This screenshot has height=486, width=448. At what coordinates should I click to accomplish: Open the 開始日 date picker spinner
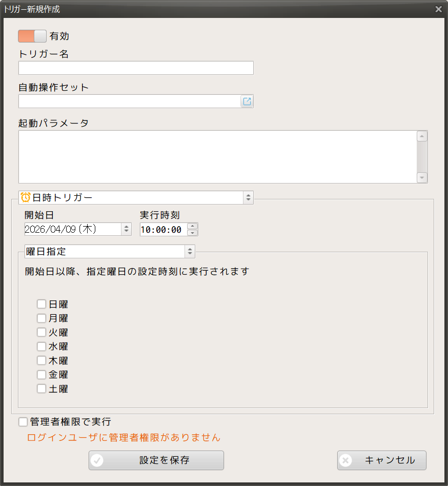tap(126, 229)
